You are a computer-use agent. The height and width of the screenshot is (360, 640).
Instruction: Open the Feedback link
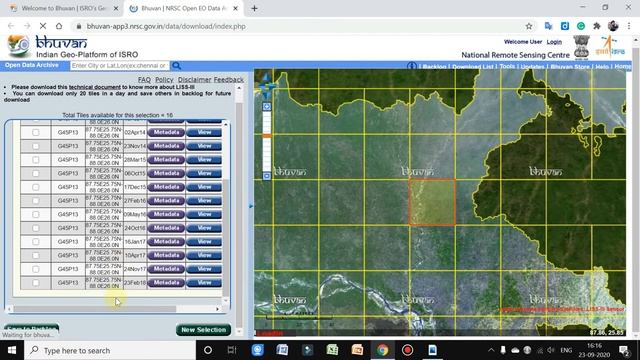click(229, 80)
